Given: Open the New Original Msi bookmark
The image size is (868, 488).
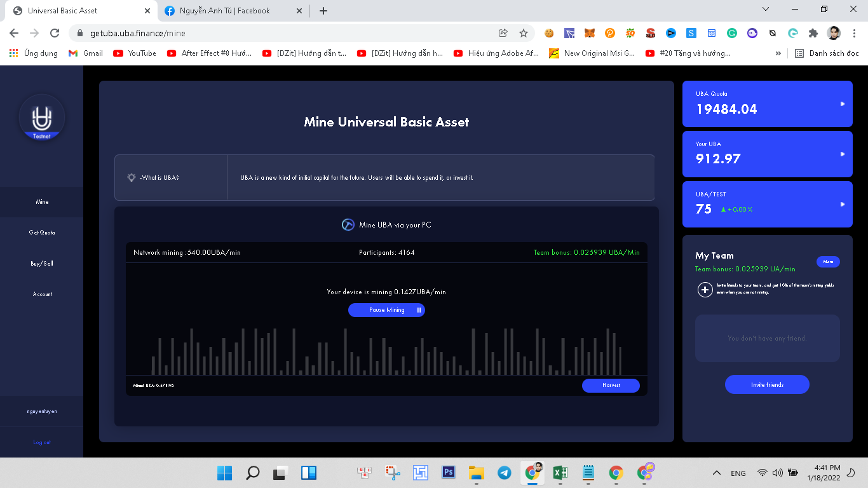Looking at the screenshot, I should (x=592, y=53).
